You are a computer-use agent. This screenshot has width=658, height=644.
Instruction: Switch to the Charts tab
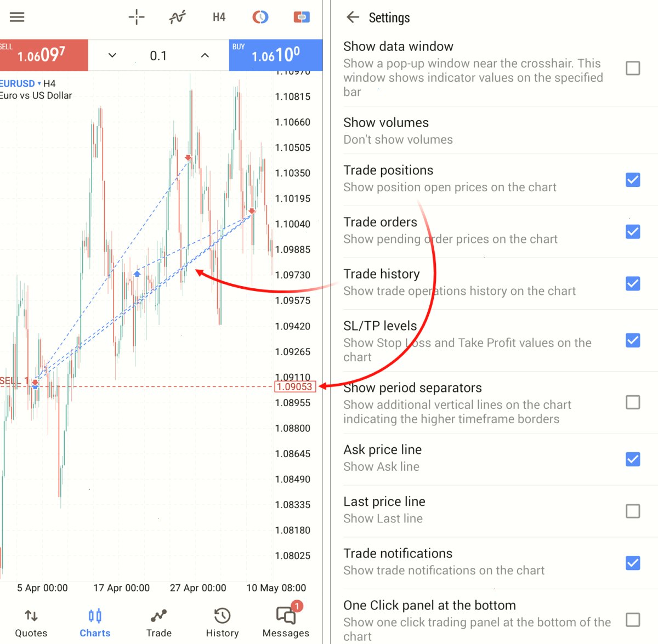95,623
